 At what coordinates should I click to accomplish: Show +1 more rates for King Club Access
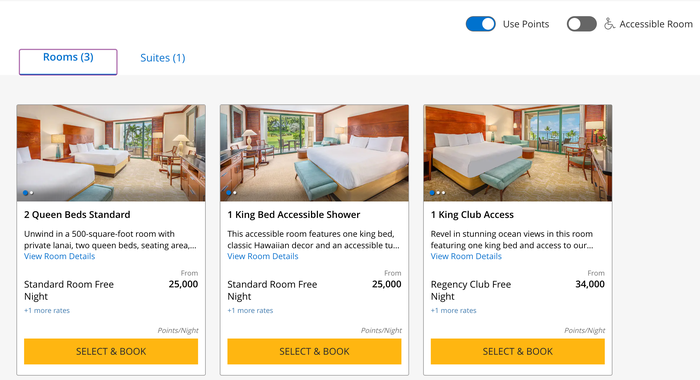tap(454, 310)
